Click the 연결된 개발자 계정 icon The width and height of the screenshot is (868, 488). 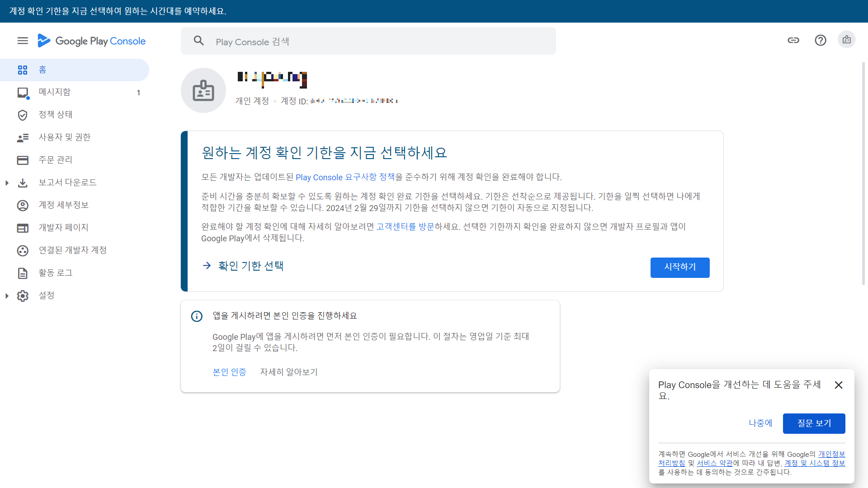(x=23, y=250)
